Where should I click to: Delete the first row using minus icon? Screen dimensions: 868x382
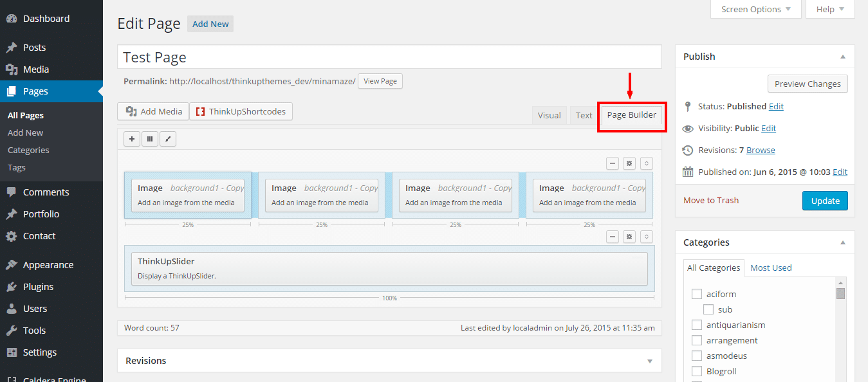pyautogui.click(x=613, y=163)
